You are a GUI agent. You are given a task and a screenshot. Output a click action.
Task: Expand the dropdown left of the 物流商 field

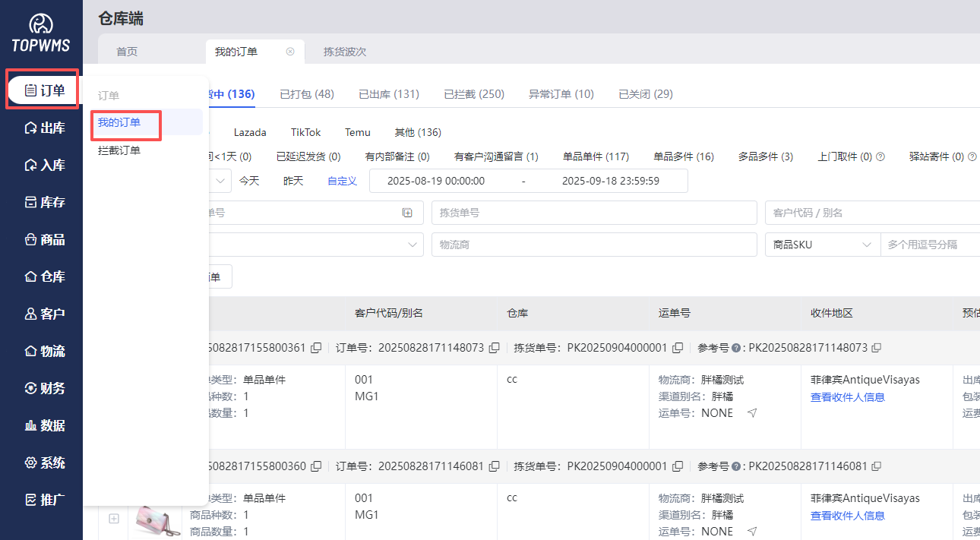point(413,245)
